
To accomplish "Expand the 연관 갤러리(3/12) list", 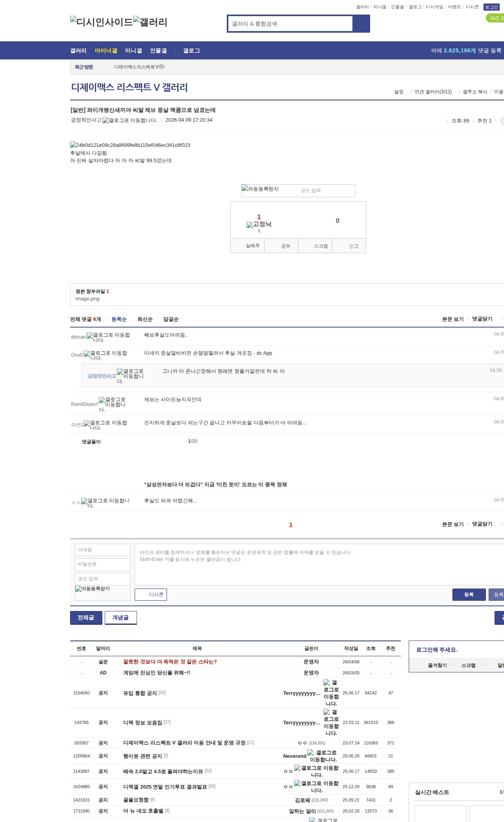I will pyautogui.click(x=433, y=92).
